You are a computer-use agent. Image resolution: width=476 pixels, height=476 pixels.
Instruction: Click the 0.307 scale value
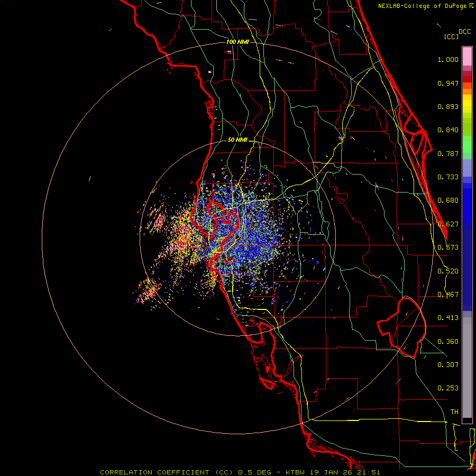click(448, 365)
